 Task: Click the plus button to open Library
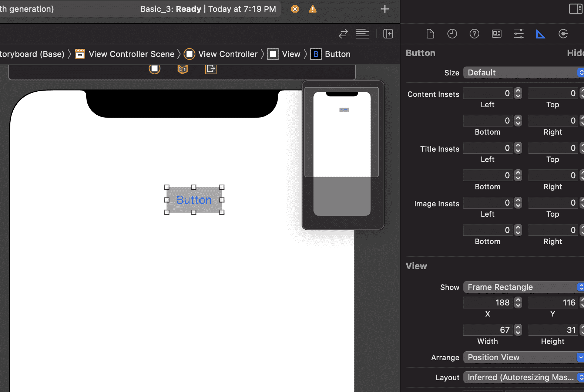coord(385,9)
